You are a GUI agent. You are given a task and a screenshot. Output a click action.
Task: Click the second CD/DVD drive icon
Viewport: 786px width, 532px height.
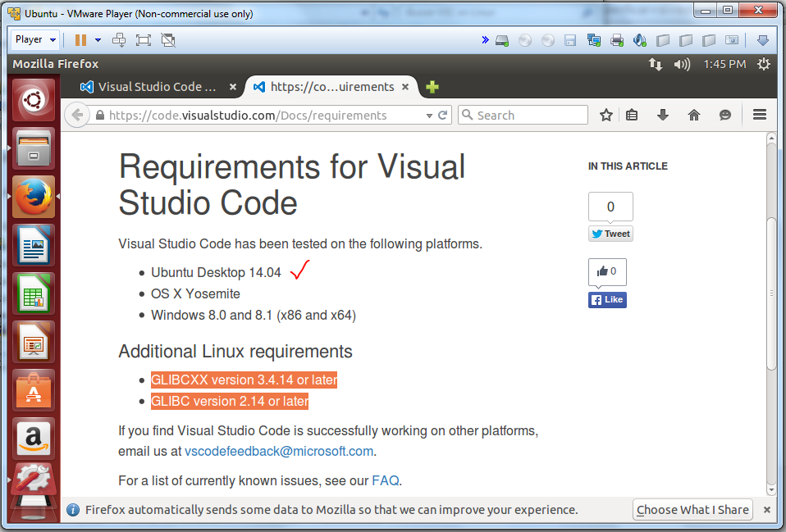pos(548,40)
